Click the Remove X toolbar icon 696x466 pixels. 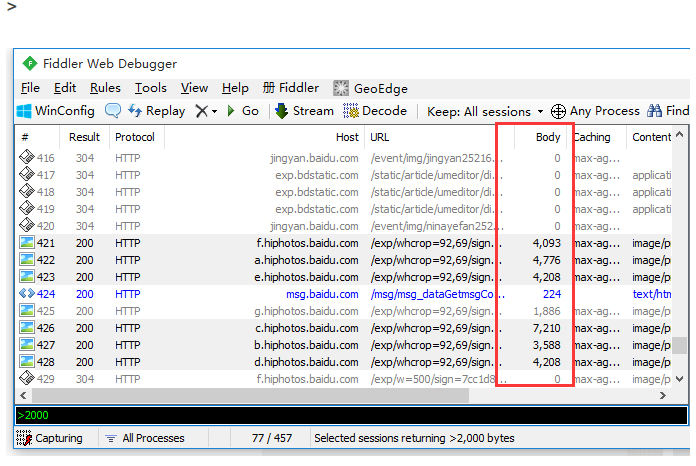click(202, 111)
